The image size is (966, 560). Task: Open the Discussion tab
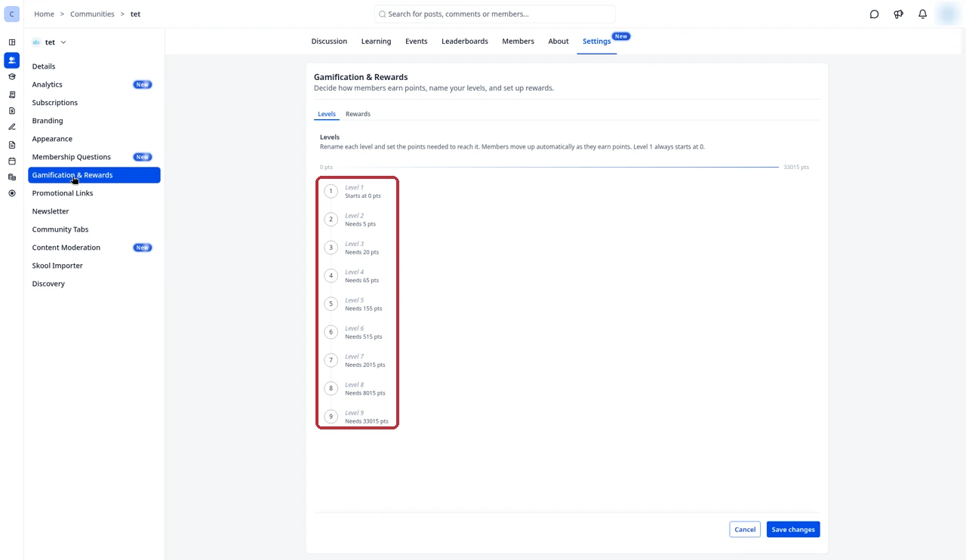[329, 42]
